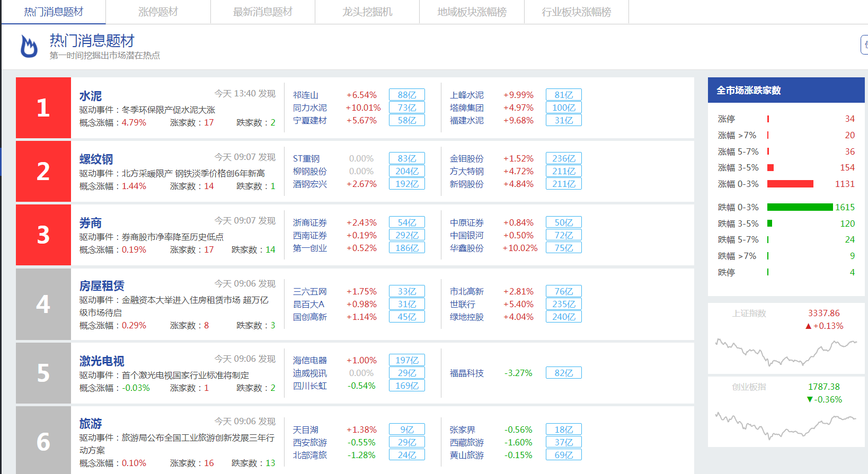Click the green 跌幅 0-3% bar
The image size is (868, 474).
click(799, 207)
